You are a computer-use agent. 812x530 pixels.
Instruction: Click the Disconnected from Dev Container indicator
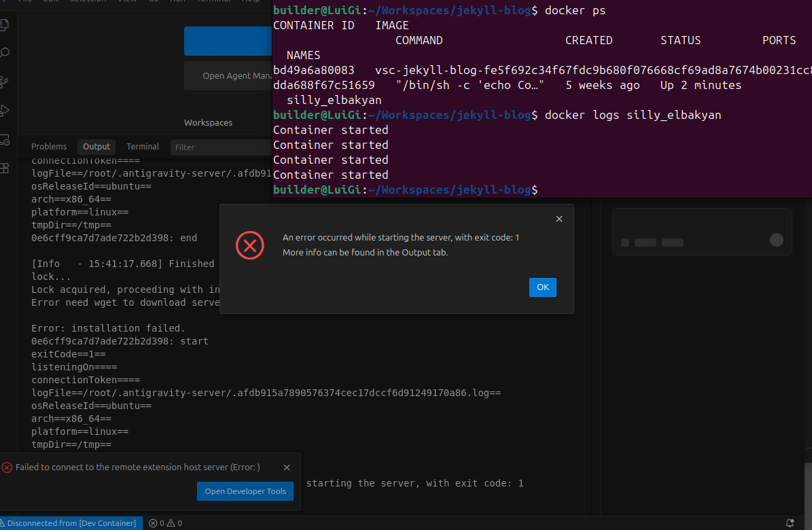[71, 523]
